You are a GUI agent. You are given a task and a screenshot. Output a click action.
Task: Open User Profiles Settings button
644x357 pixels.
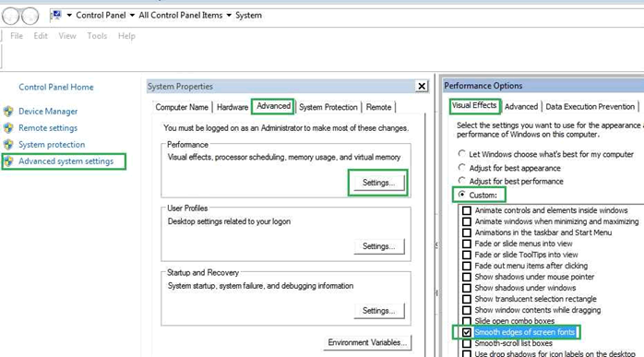coord(378,246)
